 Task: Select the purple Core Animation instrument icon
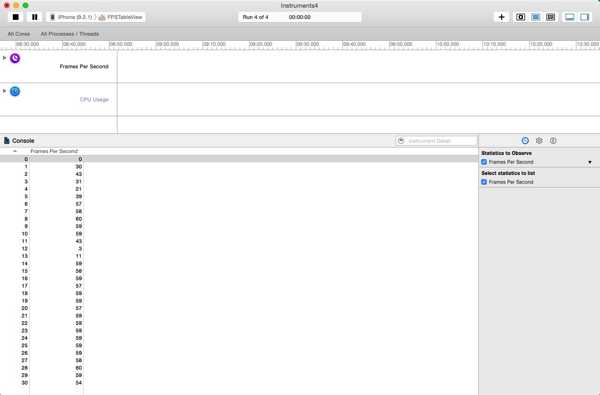coord(15,58)
